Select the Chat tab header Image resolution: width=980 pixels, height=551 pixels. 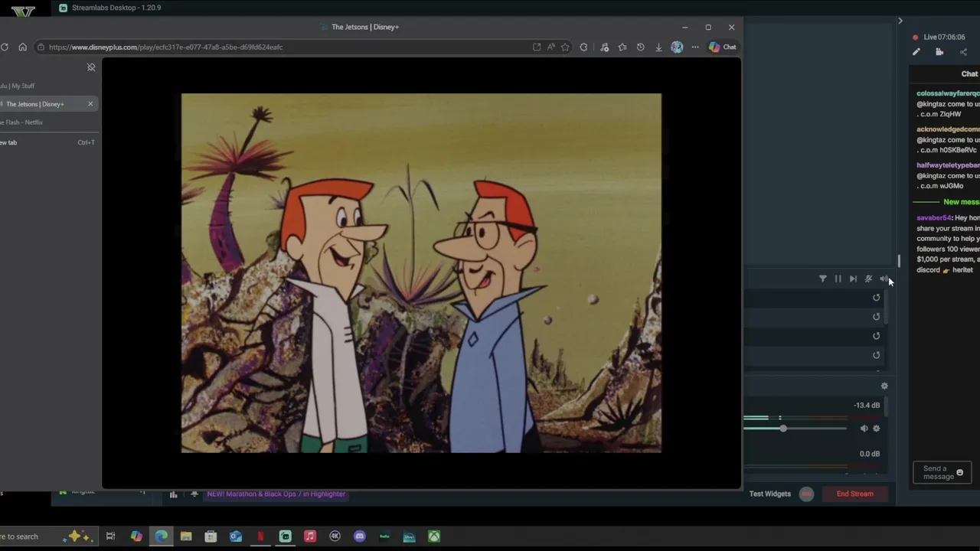coord(969,74)
